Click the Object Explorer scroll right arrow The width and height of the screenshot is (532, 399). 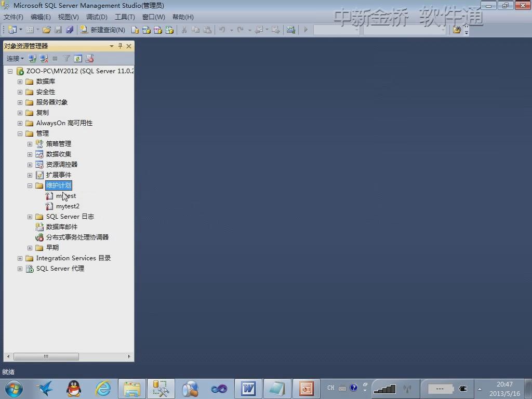[129, 356]
